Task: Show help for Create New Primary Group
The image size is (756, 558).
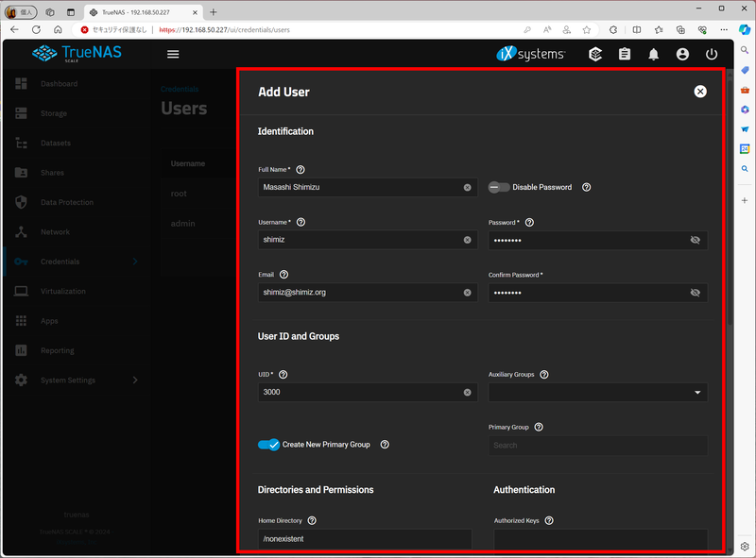Action: click(385, 445)
